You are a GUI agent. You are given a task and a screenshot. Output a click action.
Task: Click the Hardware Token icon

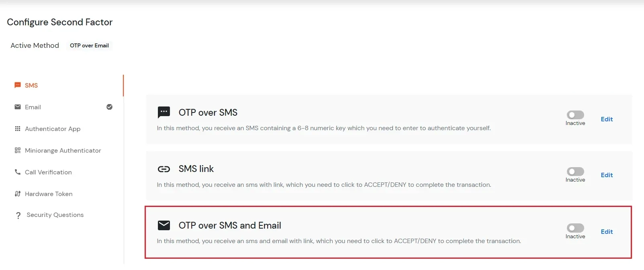[x=17, y=194]
